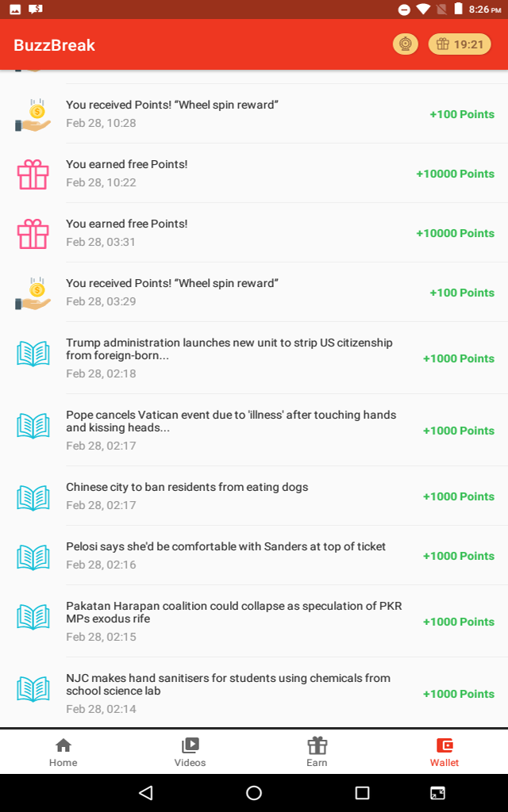508x812 pixels.
Task: Switch to the Videos tab
Action: pos(190,752)
